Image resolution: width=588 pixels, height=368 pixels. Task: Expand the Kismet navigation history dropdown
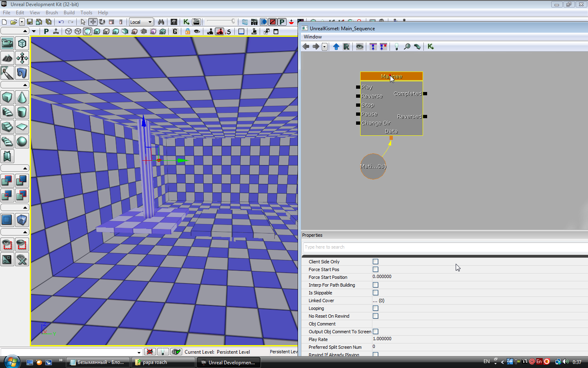[x=325, y=47]
